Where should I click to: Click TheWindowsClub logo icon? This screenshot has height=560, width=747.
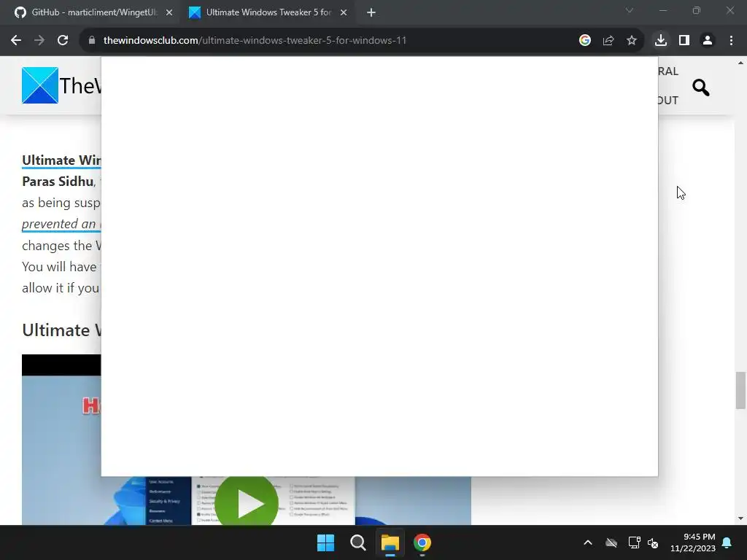pyautogui.click(x=40, y=85)
